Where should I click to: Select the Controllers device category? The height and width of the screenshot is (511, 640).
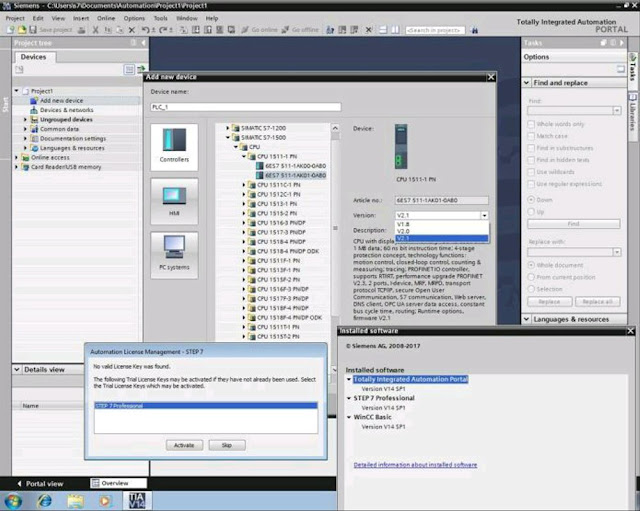point(174,147)
